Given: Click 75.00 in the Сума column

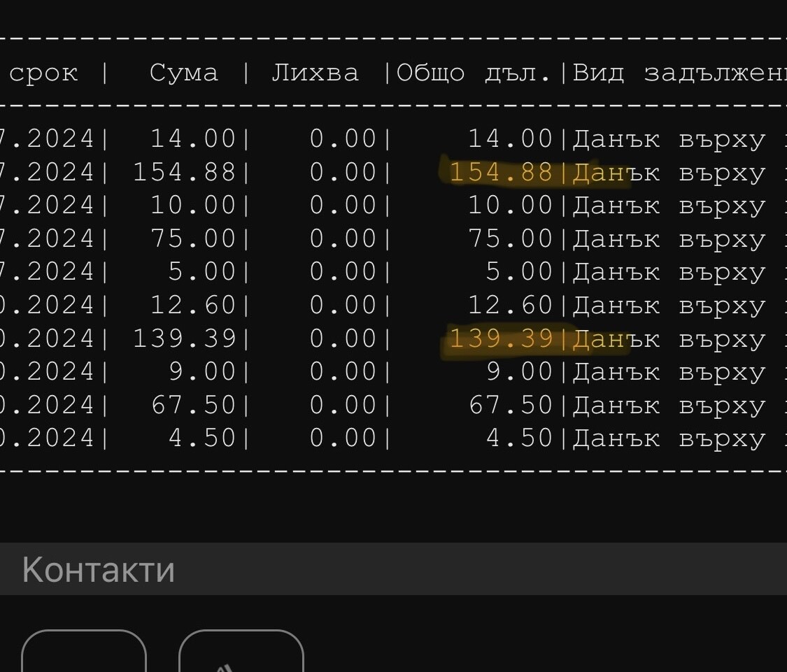Looking at the screenshot, I should point(193,238).
